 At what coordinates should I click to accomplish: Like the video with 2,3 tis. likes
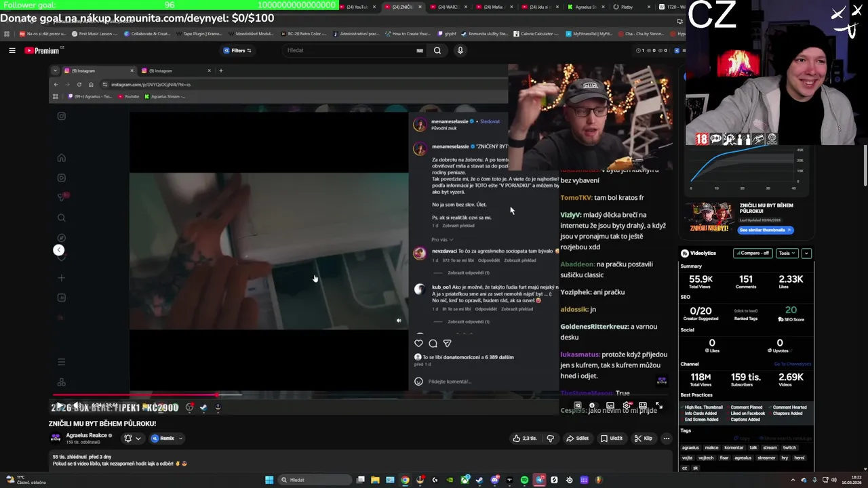tap(526, 439)
